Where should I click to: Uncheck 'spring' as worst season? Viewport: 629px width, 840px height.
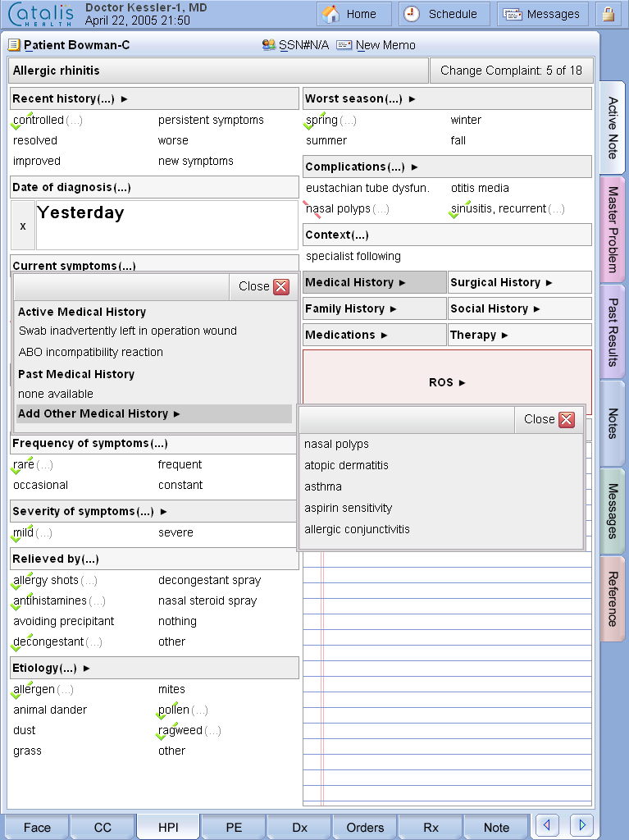click(x=322, y=120)
